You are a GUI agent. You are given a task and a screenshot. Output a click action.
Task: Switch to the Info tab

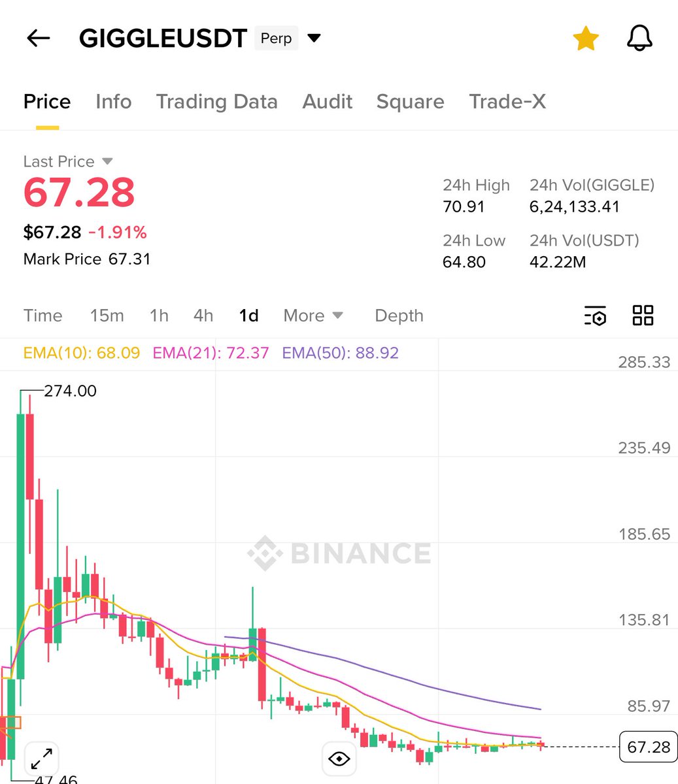tap(113, 101)
